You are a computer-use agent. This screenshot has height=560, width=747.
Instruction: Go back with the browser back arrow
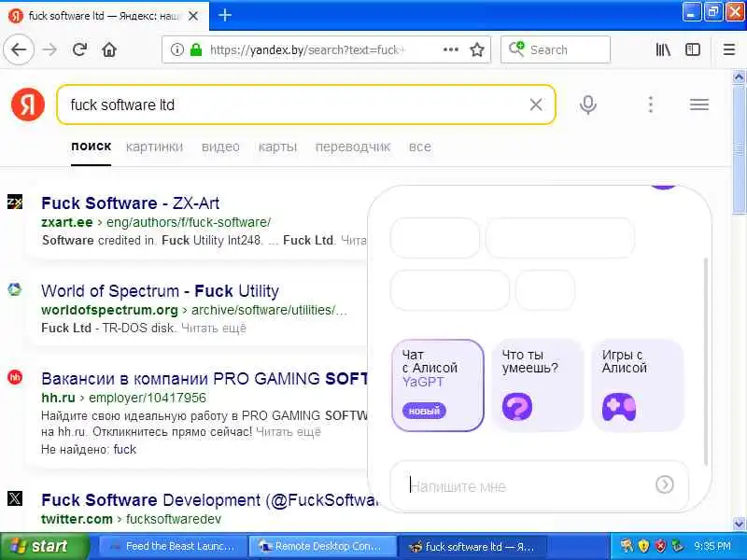tap(19, 49)
